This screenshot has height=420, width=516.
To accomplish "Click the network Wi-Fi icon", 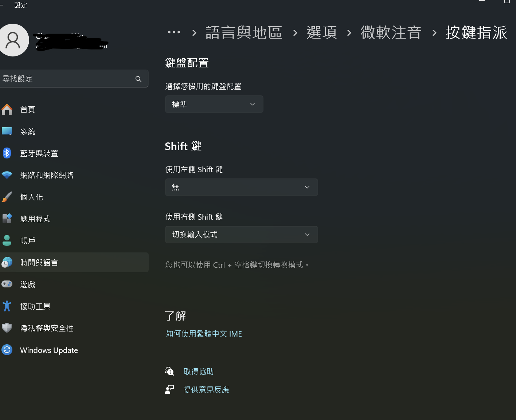I will [x=7, y=175].
